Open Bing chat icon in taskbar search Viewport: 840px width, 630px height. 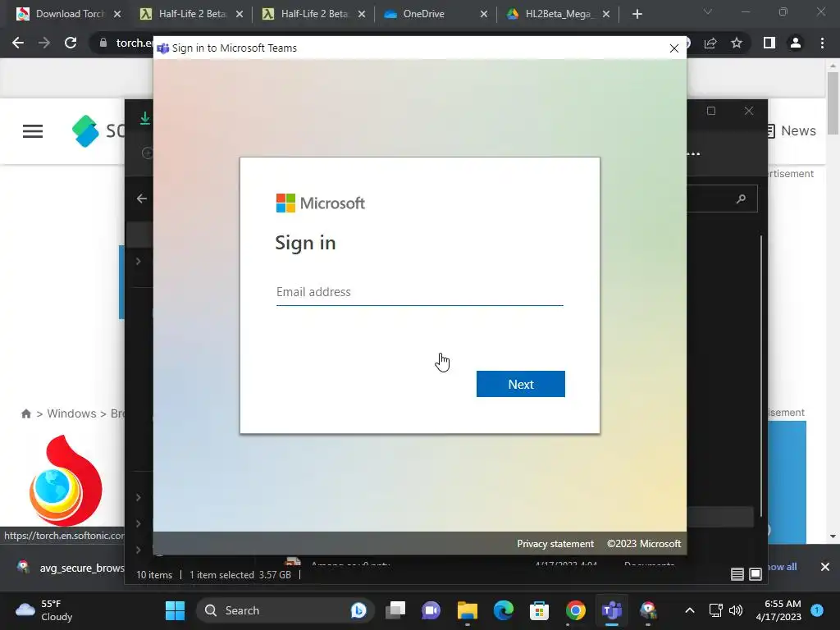coord(359,610)
